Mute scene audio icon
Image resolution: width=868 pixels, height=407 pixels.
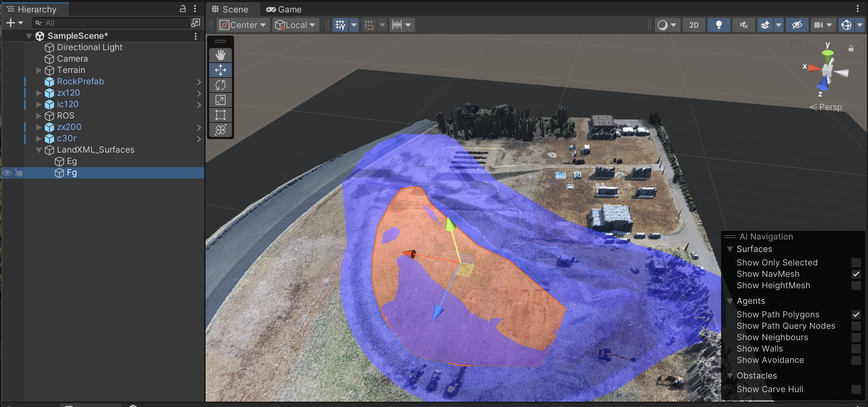point(744,25)
